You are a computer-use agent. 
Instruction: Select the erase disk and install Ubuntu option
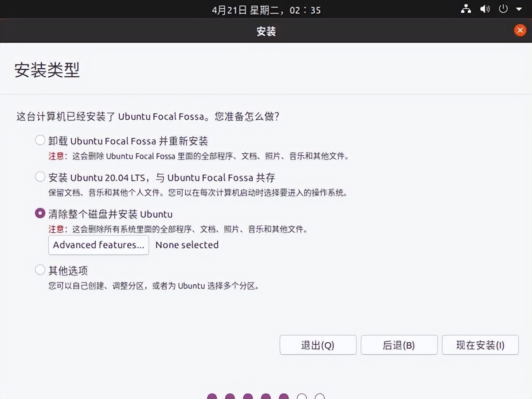coord(40,213)
